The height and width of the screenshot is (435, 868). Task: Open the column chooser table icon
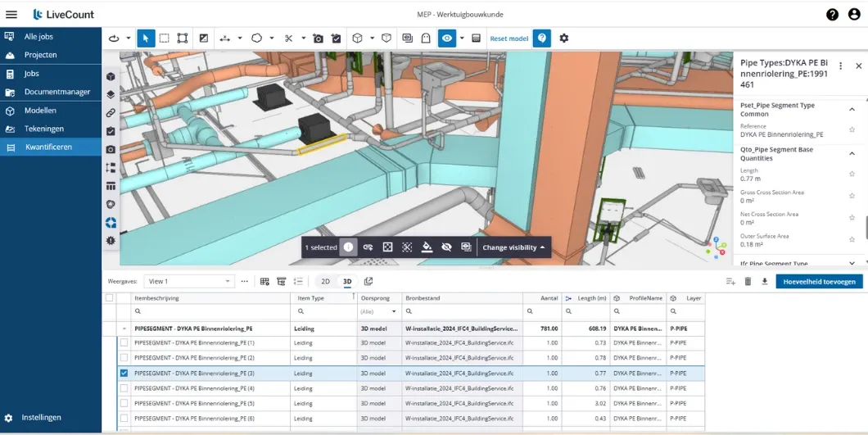[x=264, y=282]
